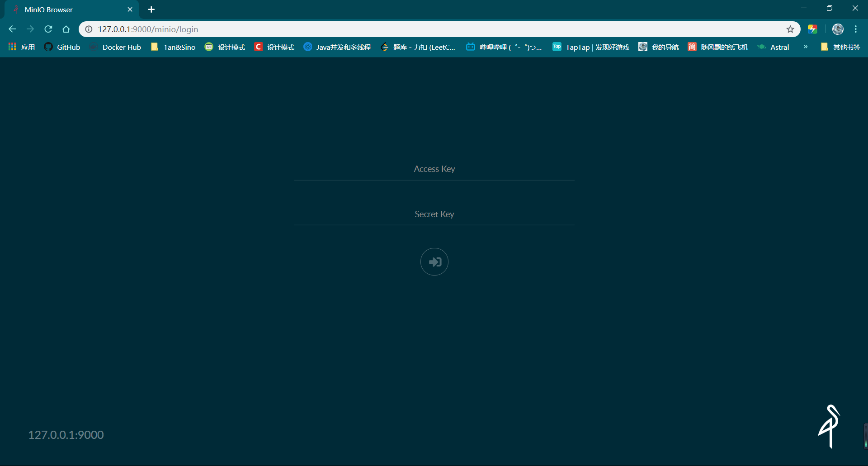Click the reload page icon
Image resolution: width=868 pixels, height=466 pixels.
pyautogui.click(x=48, y=29)
